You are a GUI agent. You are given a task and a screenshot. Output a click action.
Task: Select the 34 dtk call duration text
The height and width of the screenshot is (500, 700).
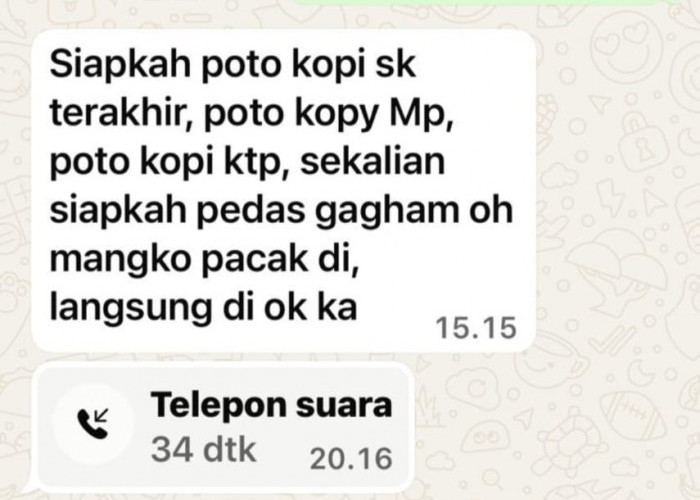coord(203,450)
